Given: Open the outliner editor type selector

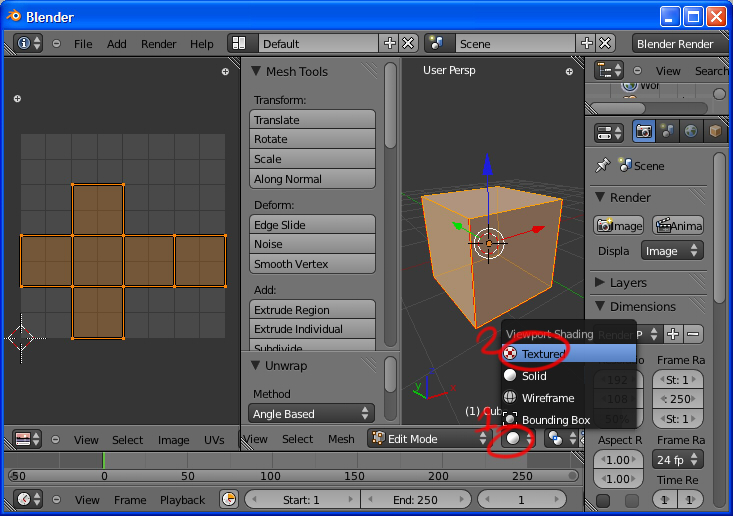Looking at the screenshot, I should tap(610, 70).
